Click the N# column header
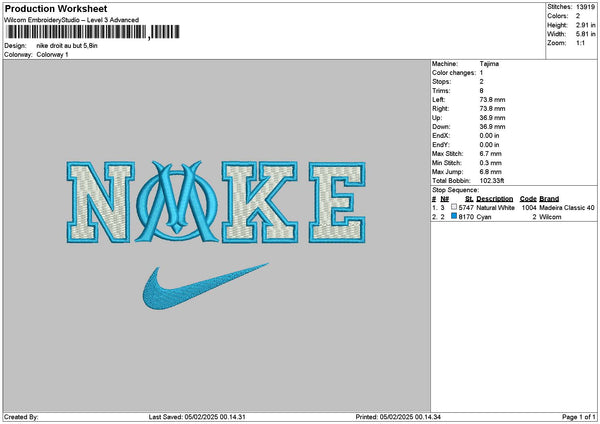This screenshot has width=600, height=424. pos(443,198)
